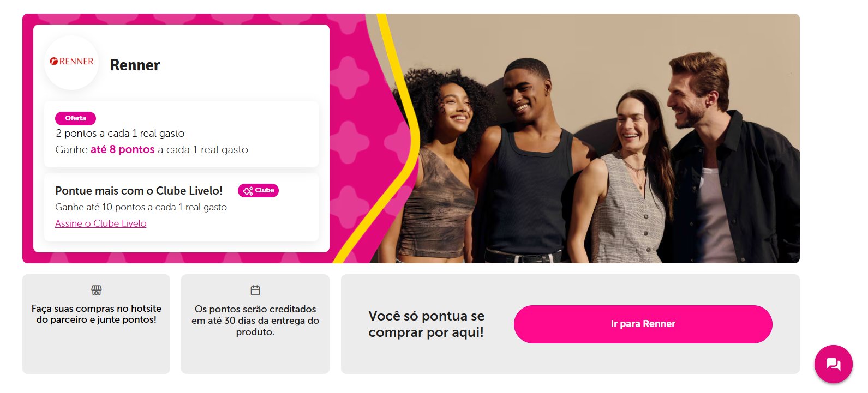
Task: Click the Ir para Renner button
Action: click(x=643, y=324)
